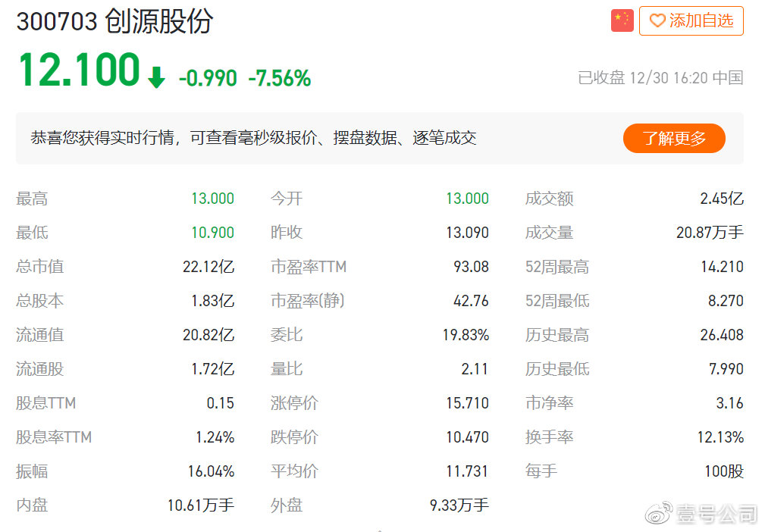Click the 市盈率(静) value 42.76
The image size is (765, 532).
[x=472, y=301]
